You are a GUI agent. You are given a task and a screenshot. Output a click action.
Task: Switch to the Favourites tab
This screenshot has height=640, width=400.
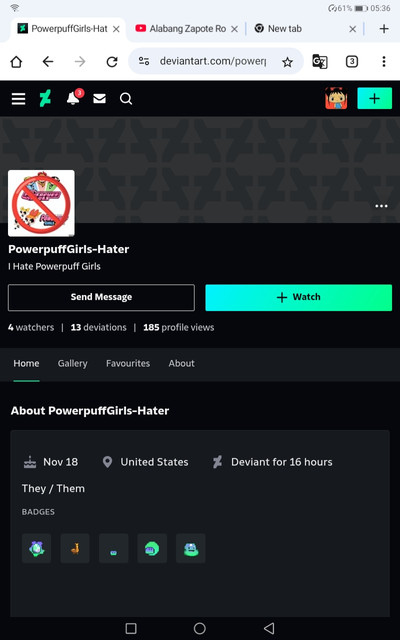(128, 363)
